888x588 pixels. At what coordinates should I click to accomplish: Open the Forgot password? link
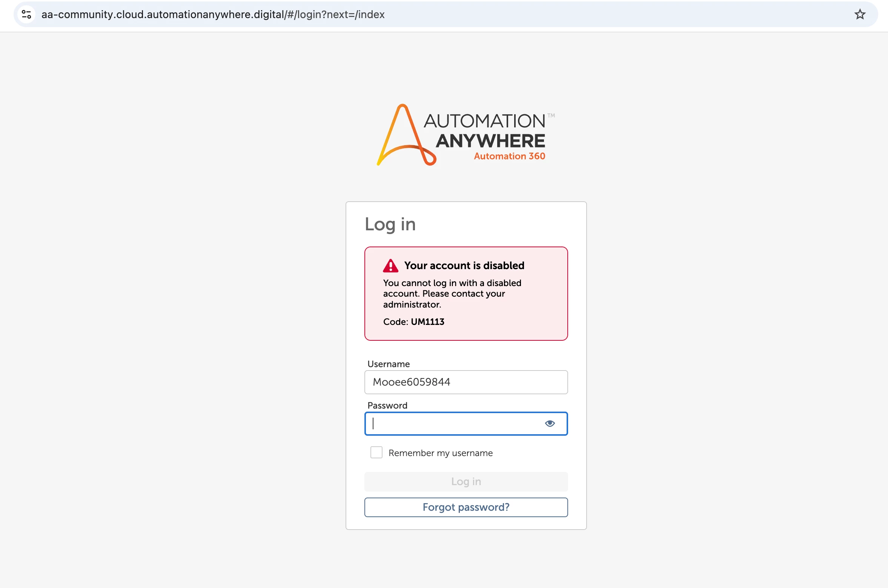coord(466,507)
